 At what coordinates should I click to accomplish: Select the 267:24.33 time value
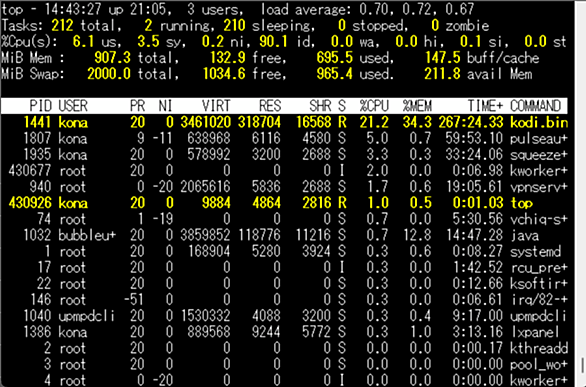[471, 123]
